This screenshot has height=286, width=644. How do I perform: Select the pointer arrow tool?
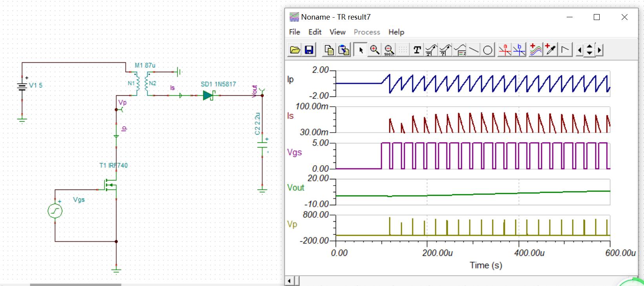coord(360,50)
